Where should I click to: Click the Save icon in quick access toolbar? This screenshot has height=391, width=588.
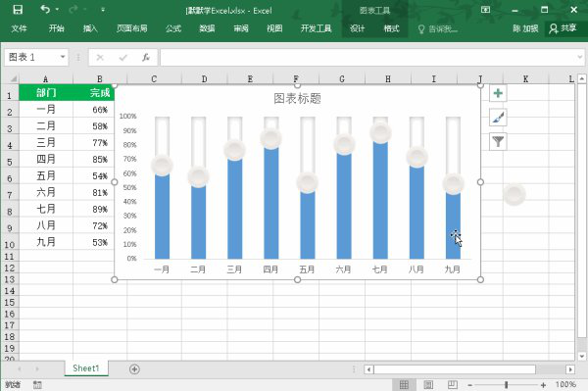[18, 10]
